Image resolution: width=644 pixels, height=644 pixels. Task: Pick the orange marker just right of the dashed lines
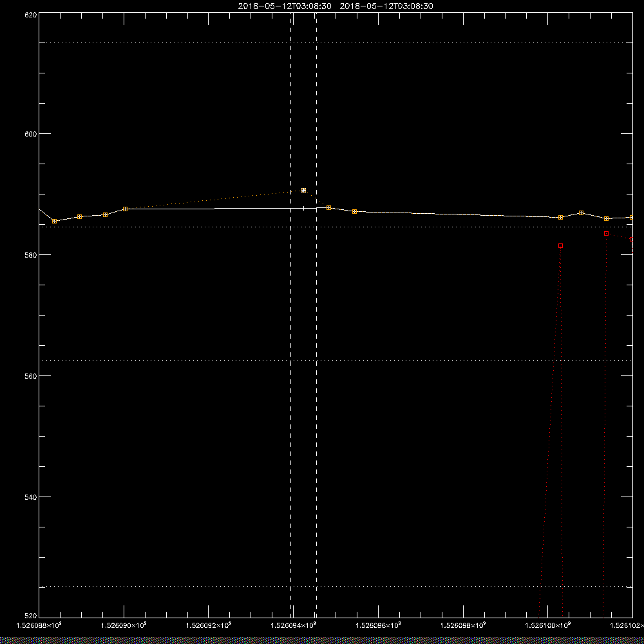(328, 208)
